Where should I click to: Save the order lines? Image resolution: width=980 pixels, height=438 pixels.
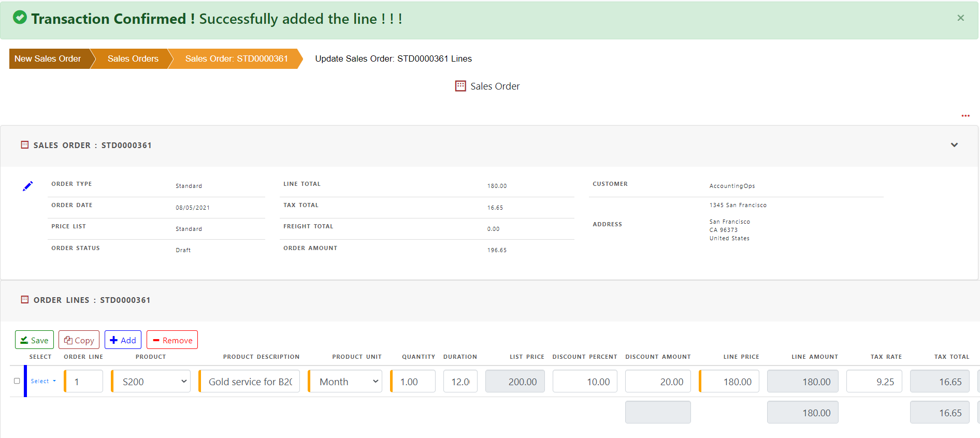click(34, 340)
